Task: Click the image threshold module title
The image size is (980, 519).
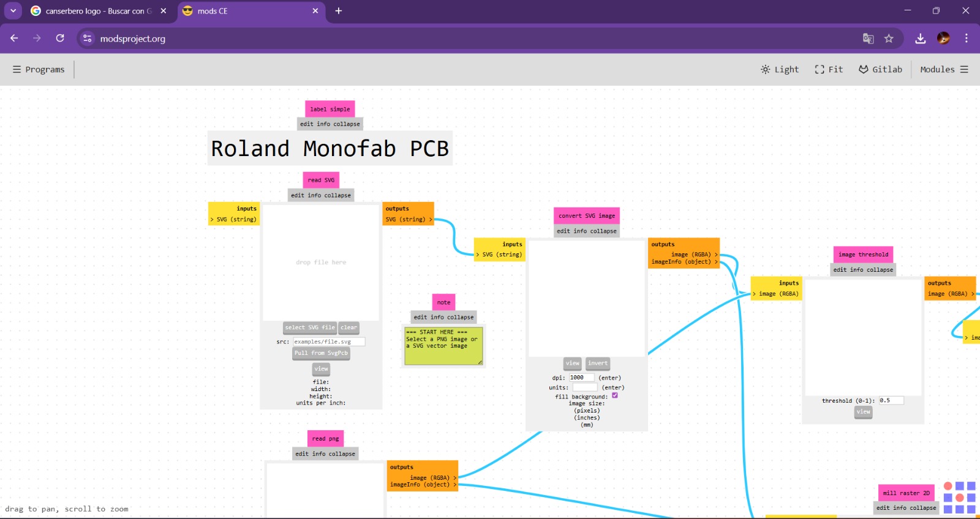Action: (864, 255)
